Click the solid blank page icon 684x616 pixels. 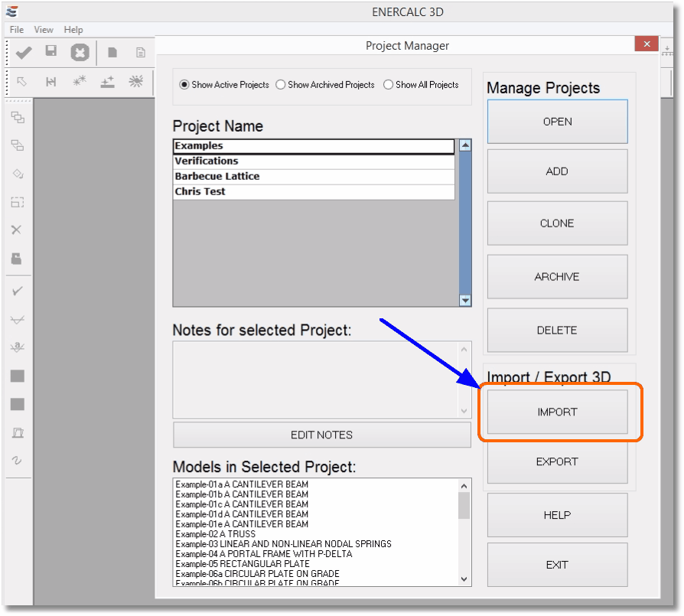coord(112,53)
